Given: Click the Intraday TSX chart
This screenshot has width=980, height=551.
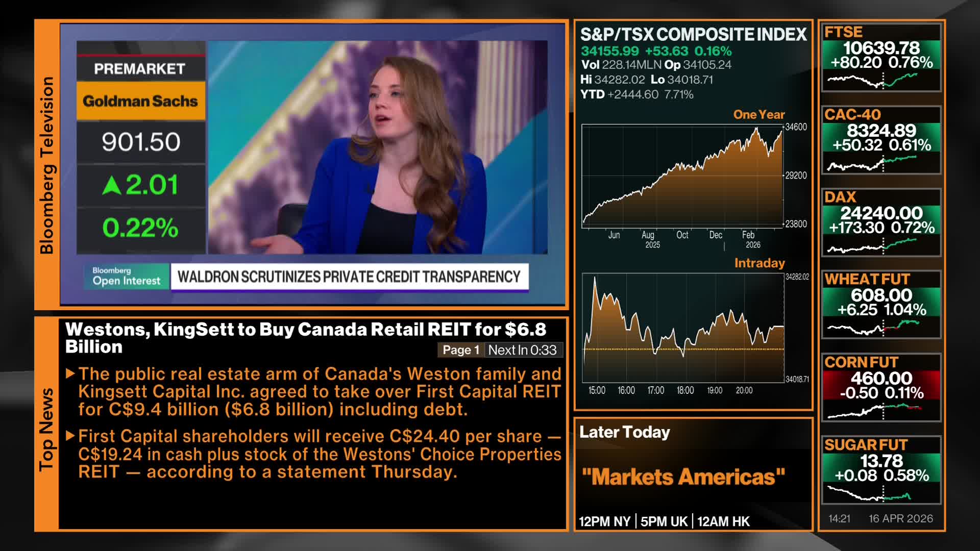Looking at the screenshot, I should (x=683, y=328).
